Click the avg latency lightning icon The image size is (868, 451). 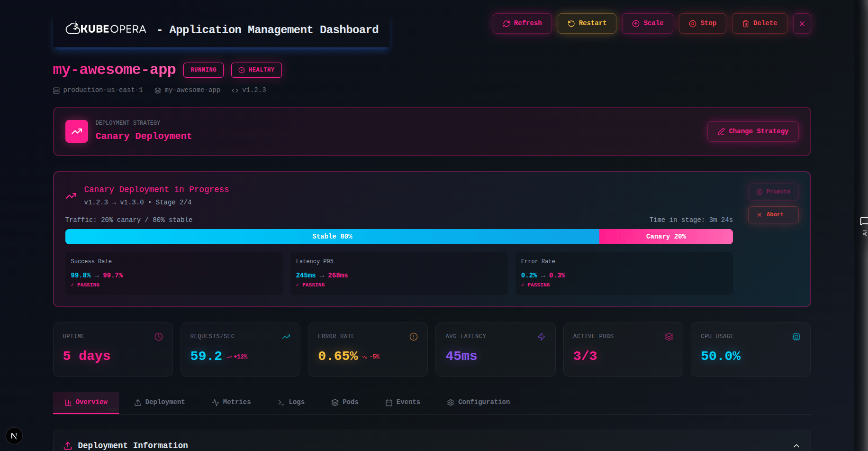542,336
